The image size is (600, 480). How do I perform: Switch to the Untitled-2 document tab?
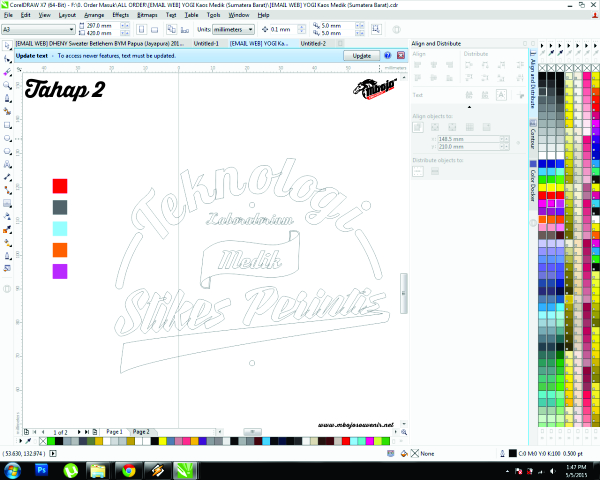[313, 44]
